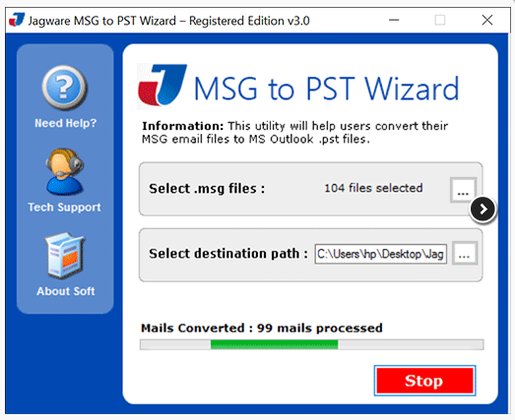Click the Need Help? label
The image size is (515, 420).
pos(66,123)
